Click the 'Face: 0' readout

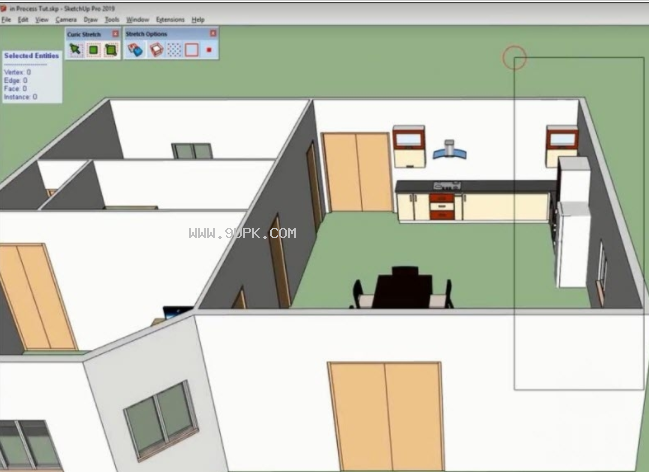[15, 89]
